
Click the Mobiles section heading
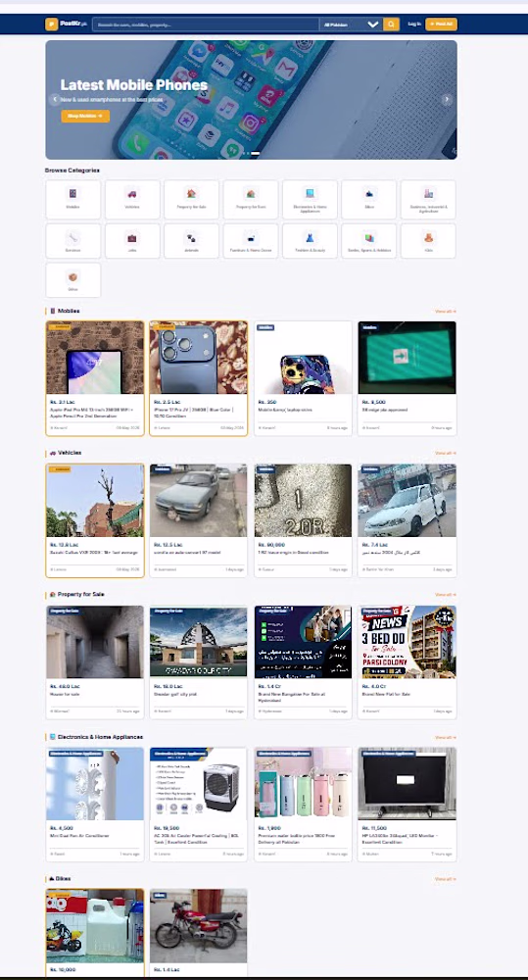coord(65,311)
